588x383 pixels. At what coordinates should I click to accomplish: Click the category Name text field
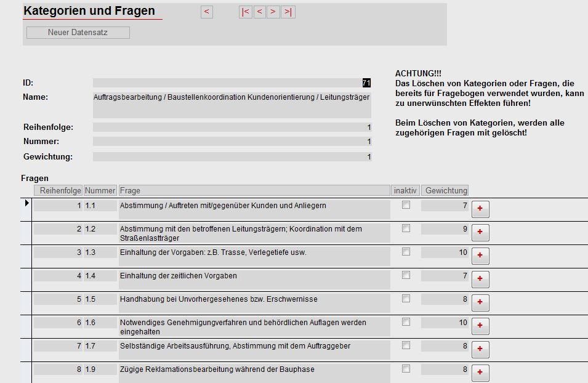click(232, 105)
